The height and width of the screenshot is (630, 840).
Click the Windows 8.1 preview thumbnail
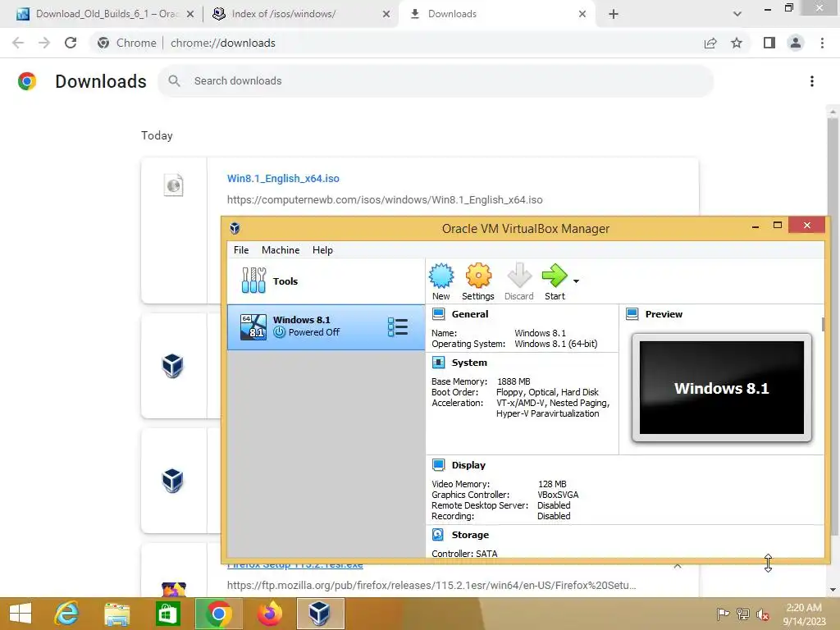point(722,388)
